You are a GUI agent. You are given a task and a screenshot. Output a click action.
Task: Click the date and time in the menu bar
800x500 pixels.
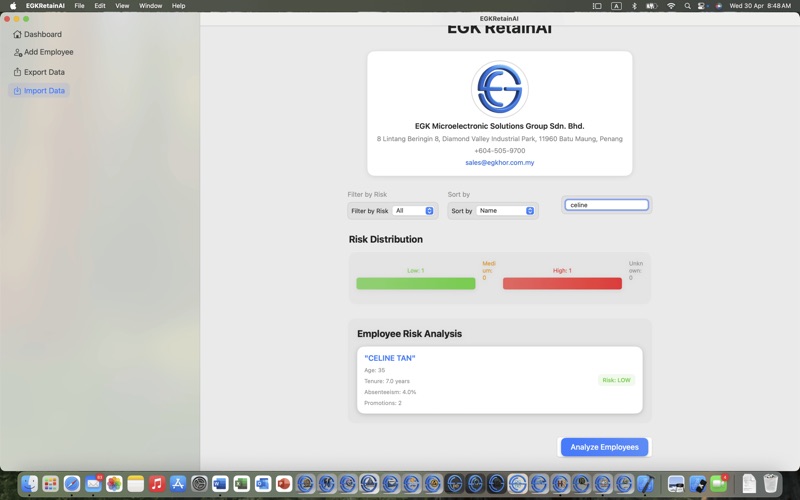pyautogui.click(x=760, y=6)
